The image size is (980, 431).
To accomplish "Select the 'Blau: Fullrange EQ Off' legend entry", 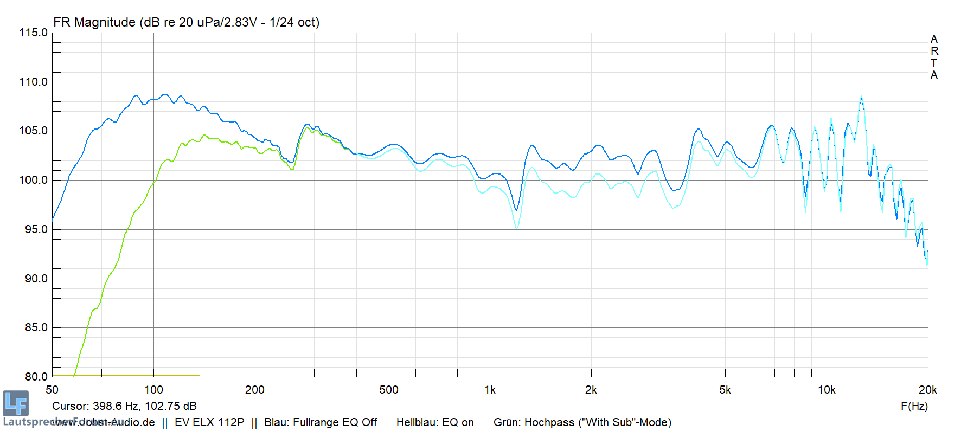I will coord(320,422).
